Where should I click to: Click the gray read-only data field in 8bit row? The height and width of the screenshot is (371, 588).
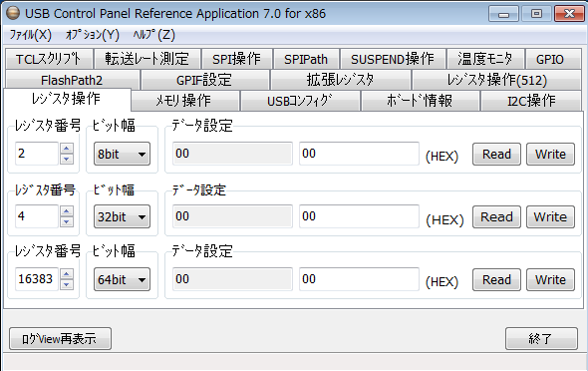(x=232, y=154)
